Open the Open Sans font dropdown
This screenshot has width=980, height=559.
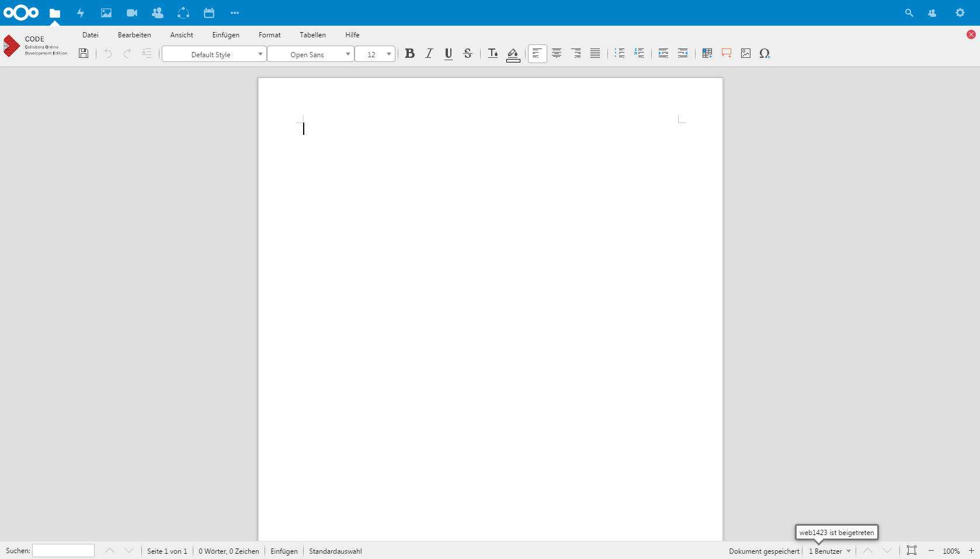pyautogui.click(x=311, y=54)
